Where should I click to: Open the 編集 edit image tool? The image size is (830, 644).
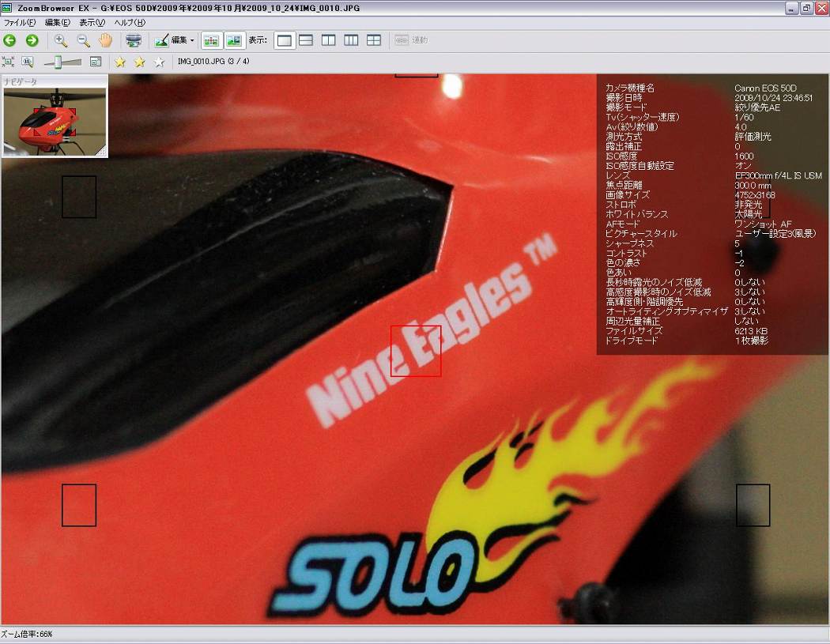point(171,40)
